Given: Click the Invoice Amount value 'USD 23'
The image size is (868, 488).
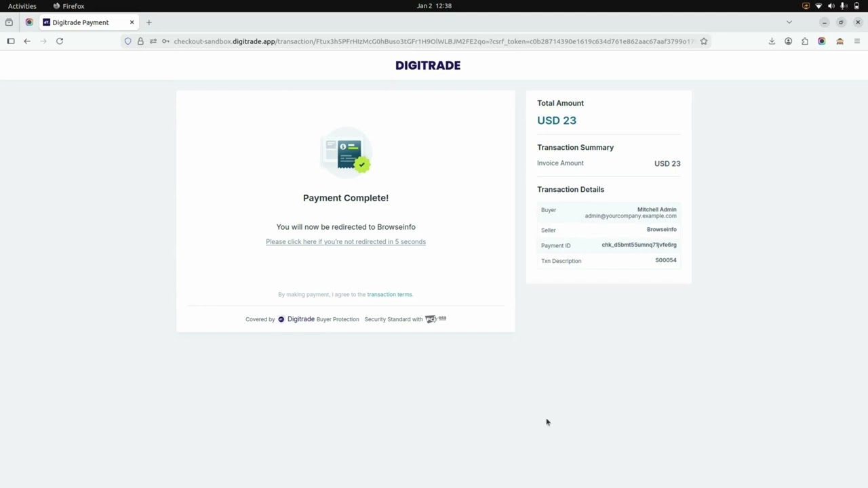Looking at the screenshot, I should tap(667, 163).
